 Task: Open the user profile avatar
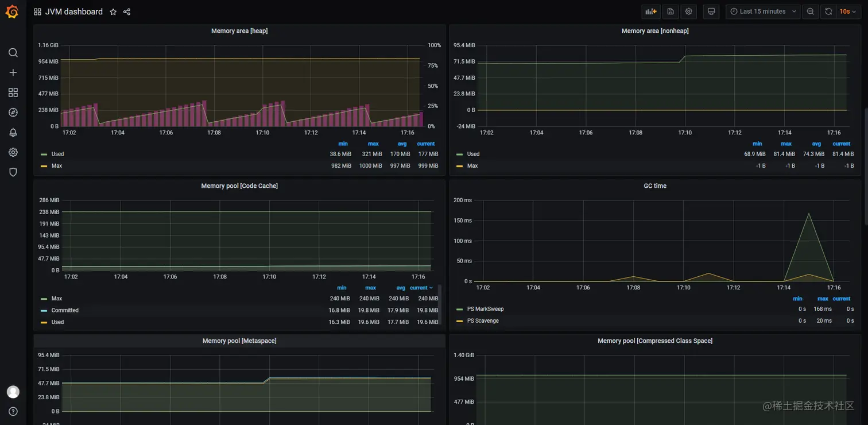(13, 392)
